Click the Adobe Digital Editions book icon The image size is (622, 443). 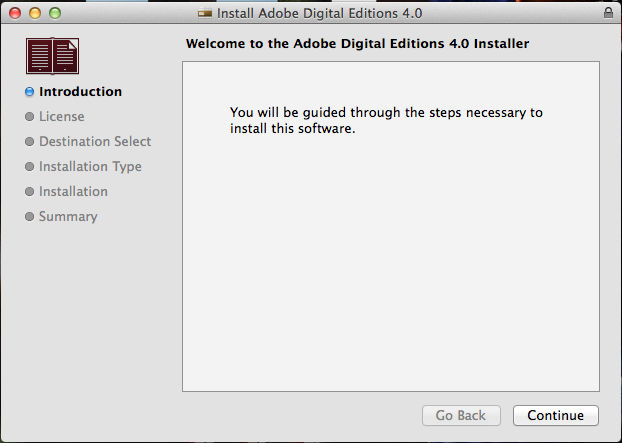pos(52,56)
